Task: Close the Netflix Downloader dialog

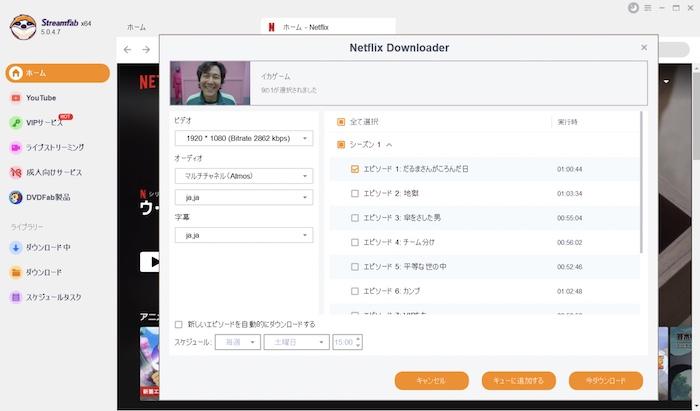Action: coord(644,47)
